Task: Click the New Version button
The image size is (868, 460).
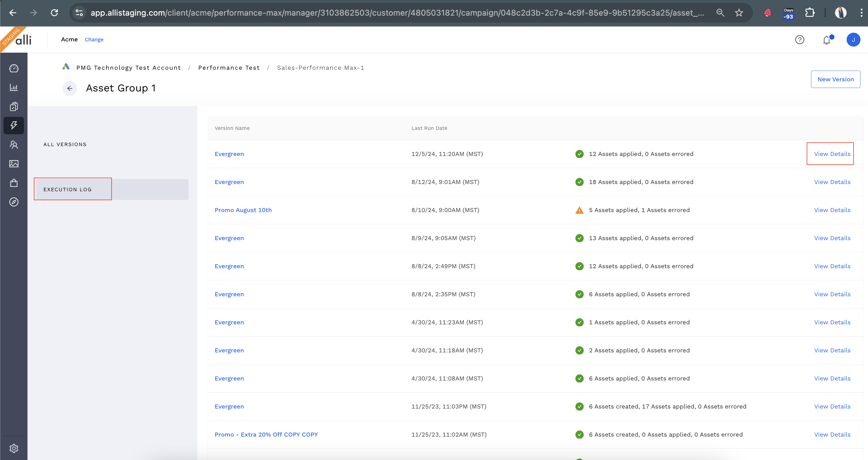Action: (x=835, y=79)
